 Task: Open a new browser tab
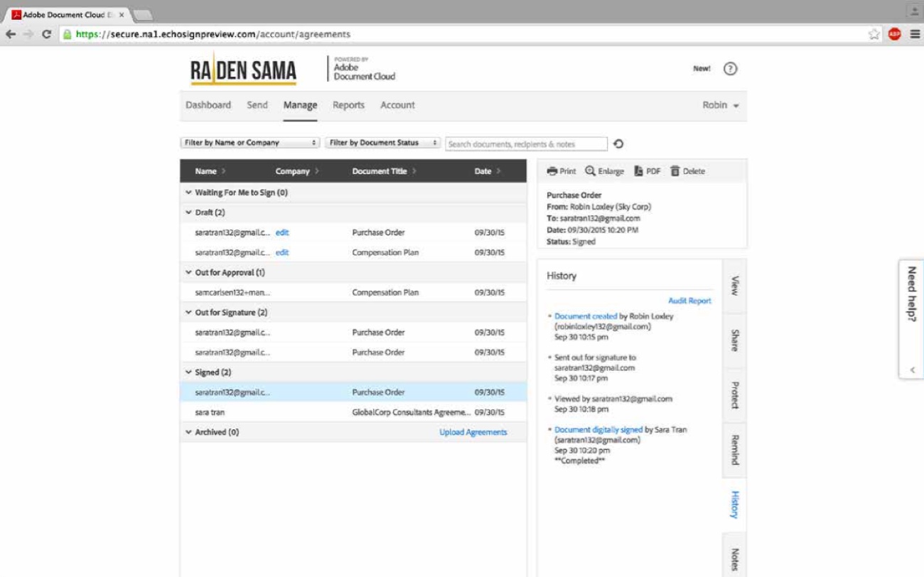(x=143, y=14)
